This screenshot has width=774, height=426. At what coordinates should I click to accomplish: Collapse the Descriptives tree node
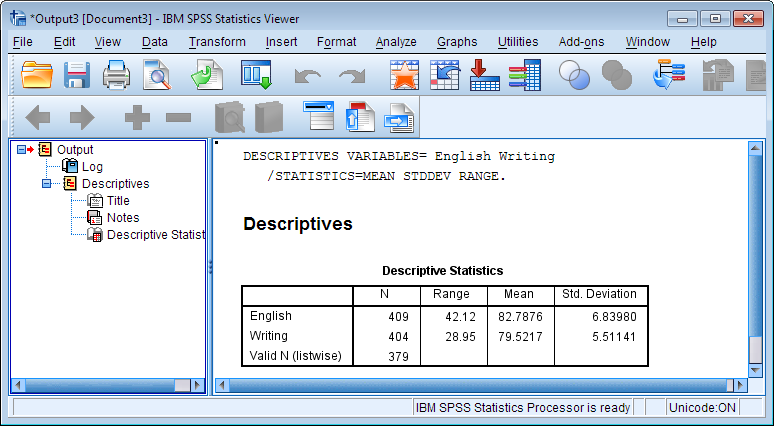(46, 184)
